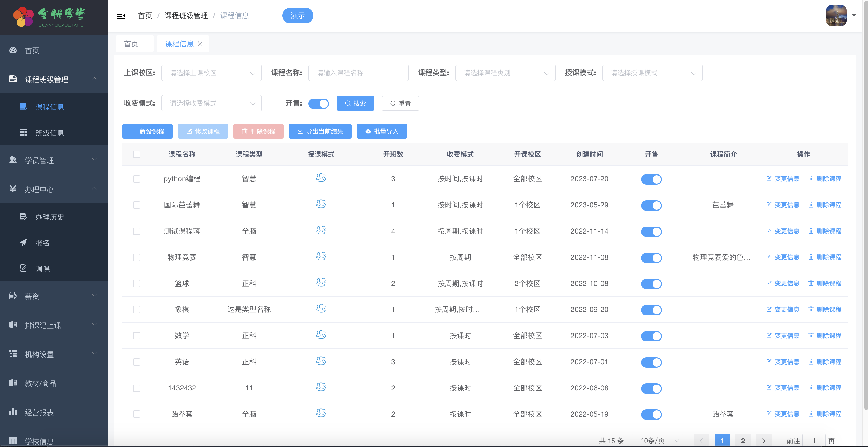Click the group-class icon for 数学

(x=321, y=334)
